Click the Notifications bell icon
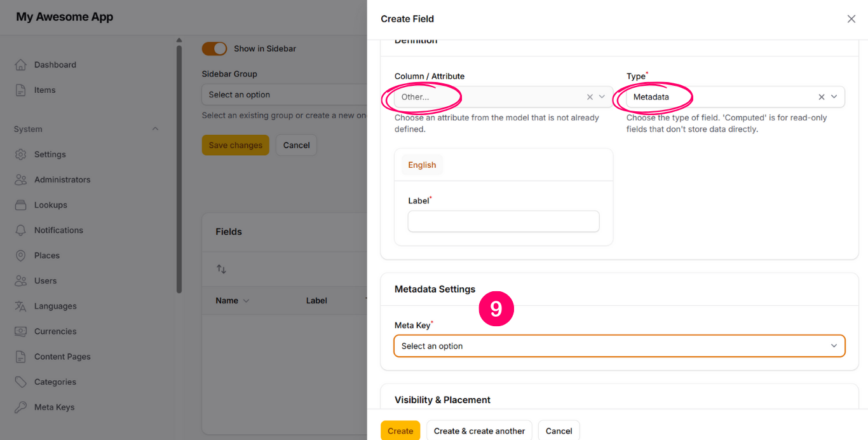The width and height of the screenshot is (868, 440). (21, 230)
